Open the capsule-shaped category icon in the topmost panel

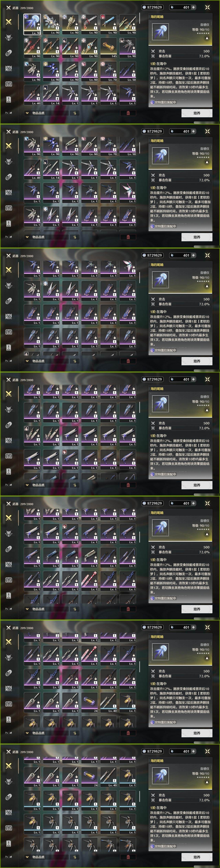point(9,53)
